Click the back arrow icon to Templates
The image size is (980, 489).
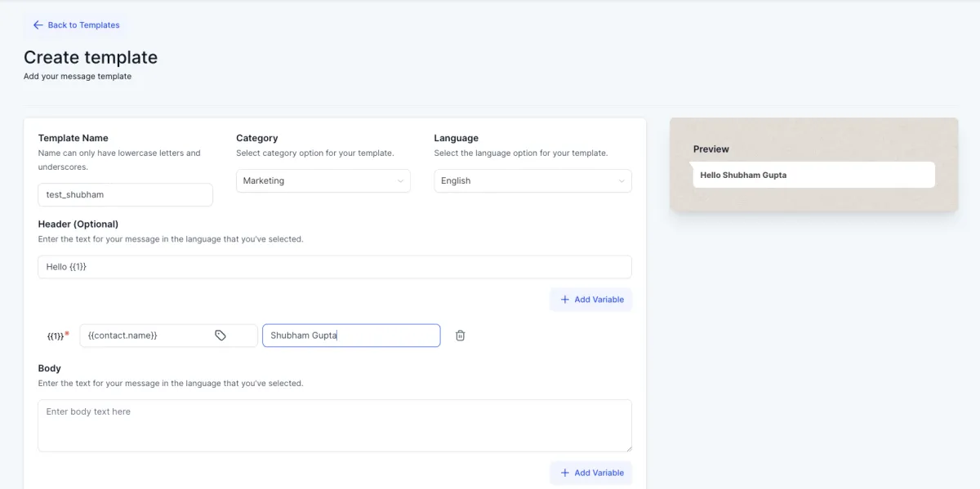click(38, 25)
